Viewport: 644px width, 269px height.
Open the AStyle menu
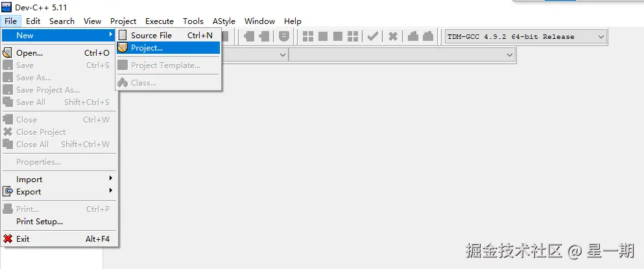[224, 21]
